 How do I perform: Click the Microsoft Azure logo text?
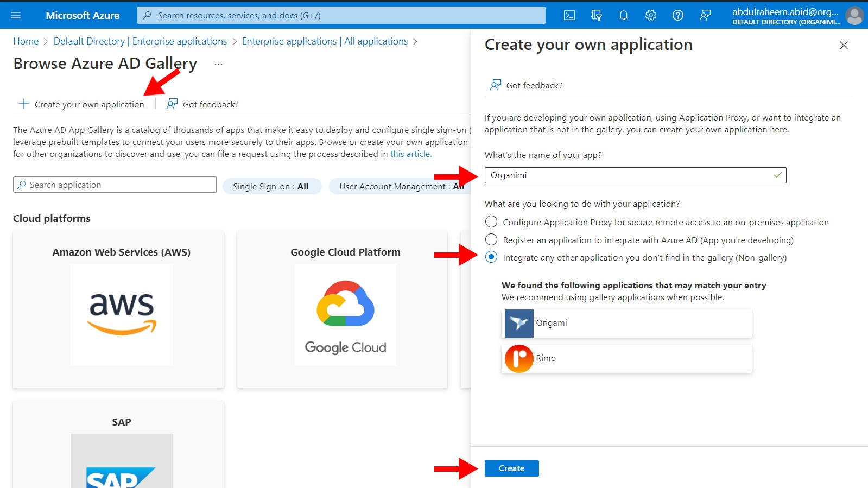(83, 15)
